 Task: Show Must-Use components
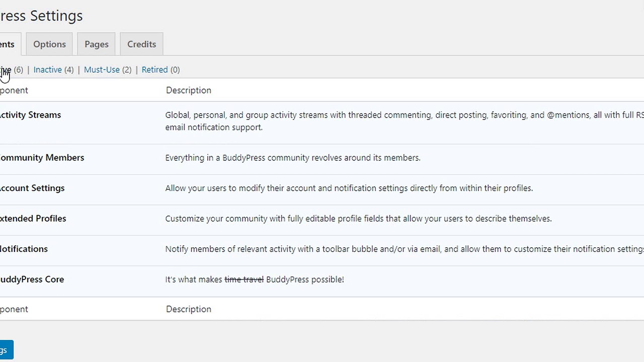tap(102, 70)
